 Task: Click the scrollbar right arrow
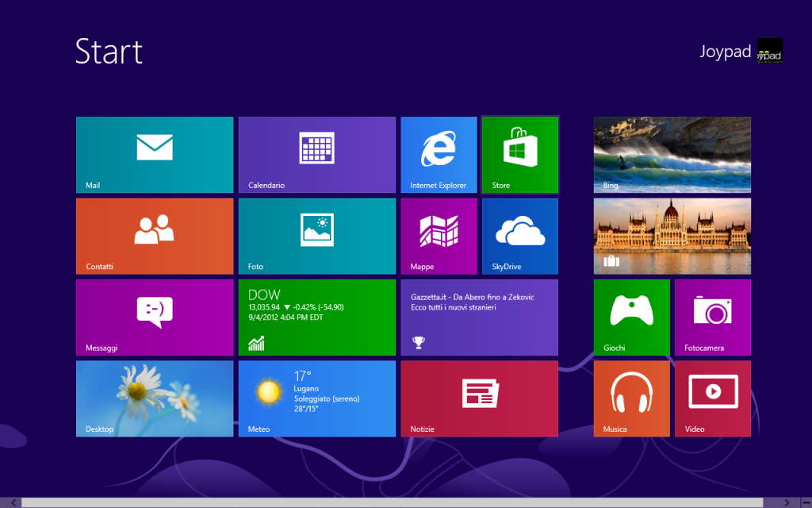(787, 502)
